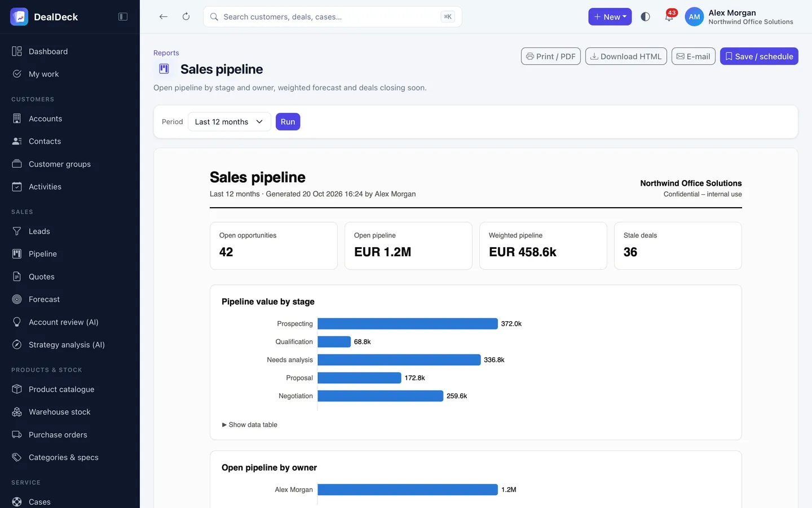The image size is (812, 508).
Task: Go back with the arrow icon
Action: pyautogui.click(x=164, y=17)
